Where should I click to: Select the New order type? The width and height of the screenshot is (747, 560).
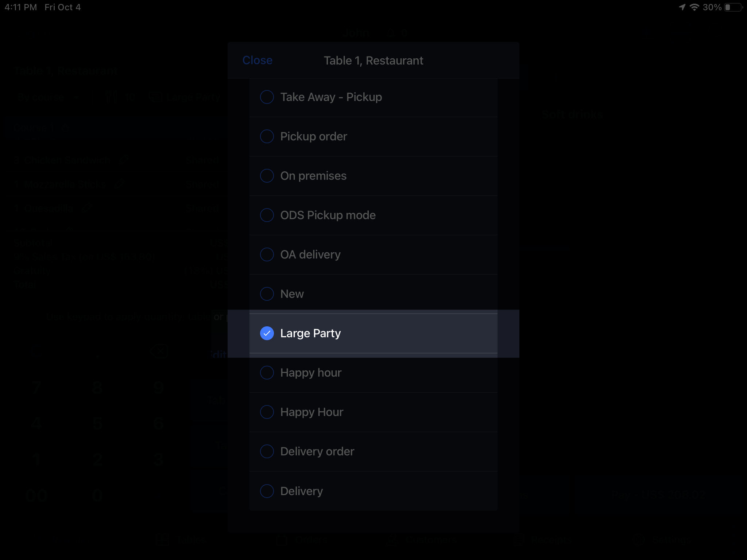(x=373, y=294)
